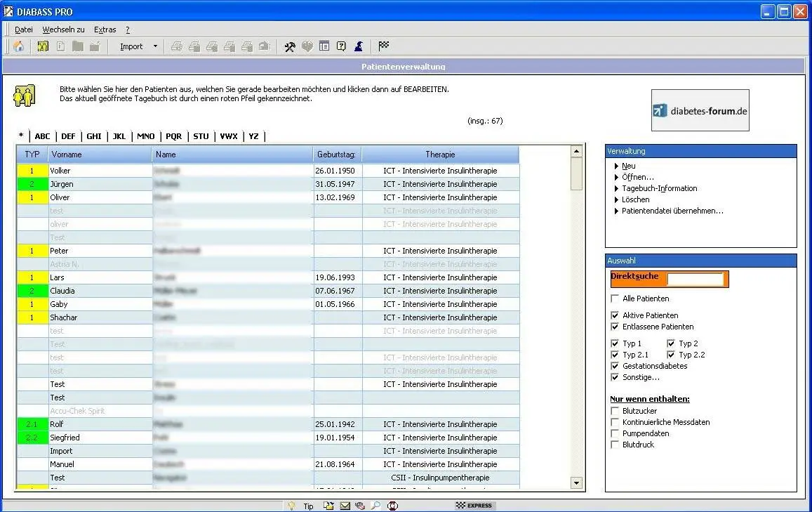
Task: Open the table view toolbar icon
Action: 324,46
